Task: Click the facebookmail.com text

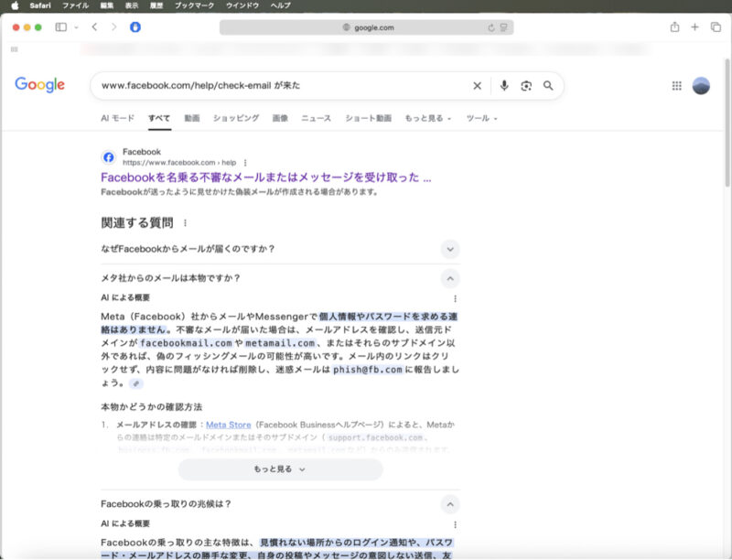Action: [186, 343]
